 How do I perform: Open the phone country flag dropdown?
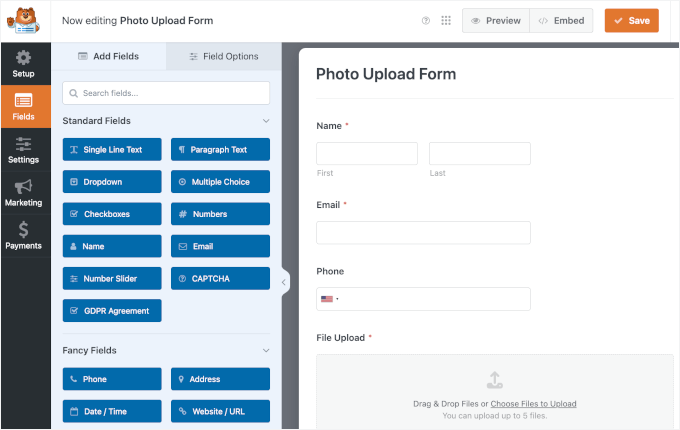(329, 299)
